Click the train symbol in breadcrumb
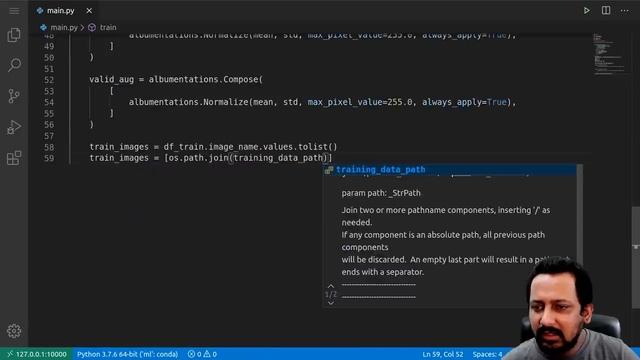 (108, 27)
